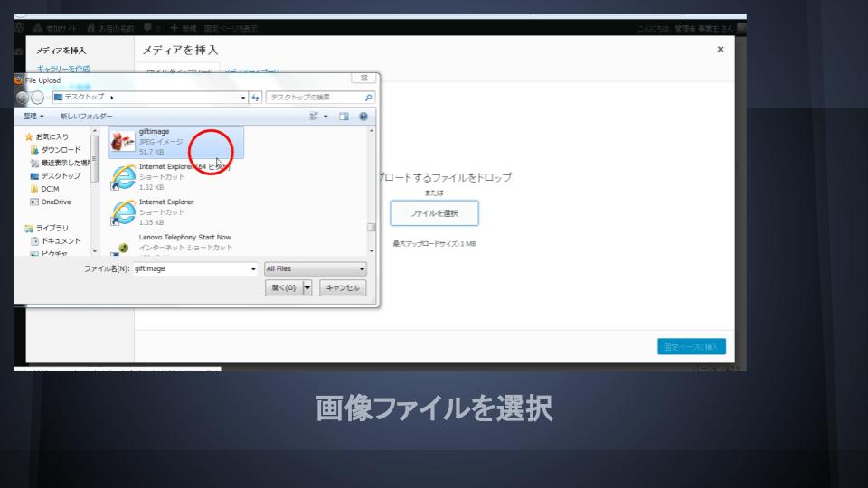Click the Lenovo Telephony Start Now icon
The image size is (868, 488).
(122, 246)
